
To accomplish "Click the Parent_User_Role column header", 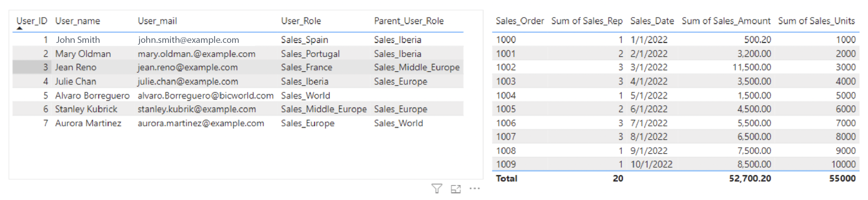I will [x=409, y=21].
